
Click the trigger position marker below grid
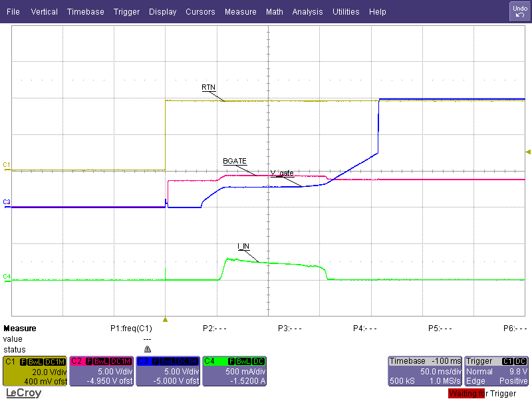(x=166, y=319)
